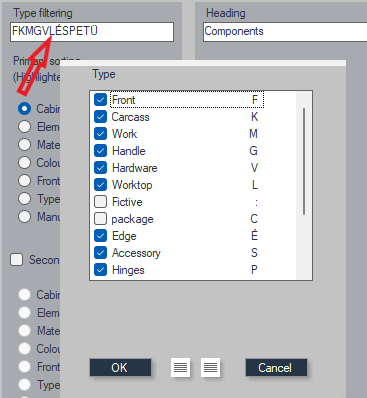
Task: Check the package type checkbox
Action: click(100, 219)
